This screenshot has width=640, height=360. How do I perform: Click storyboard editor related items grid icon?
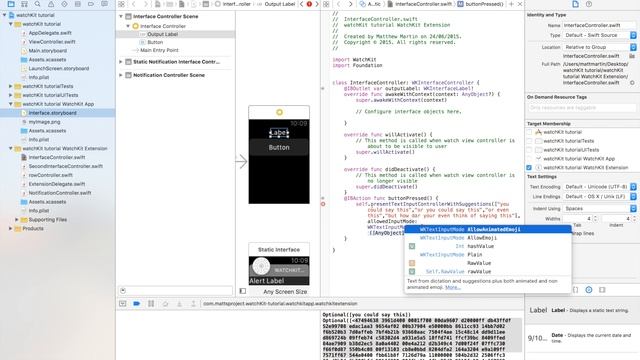[x=122, y=4]
